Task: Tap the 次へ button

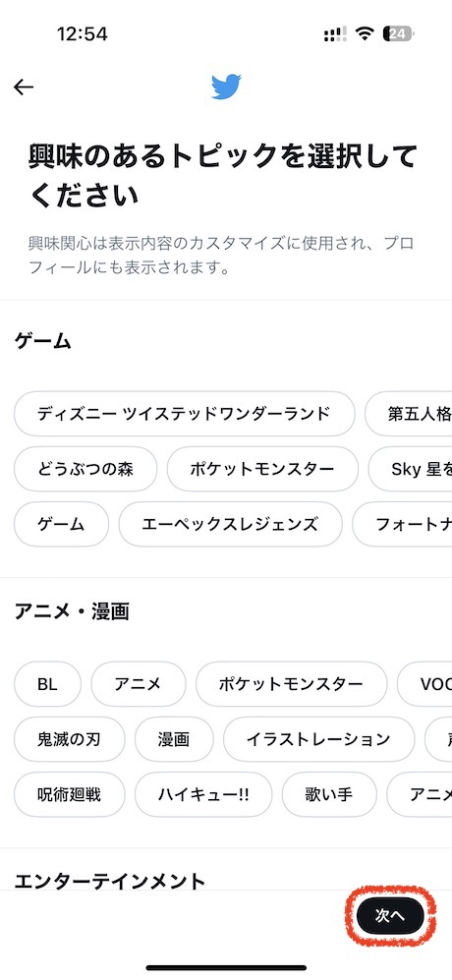Action: 390,916
